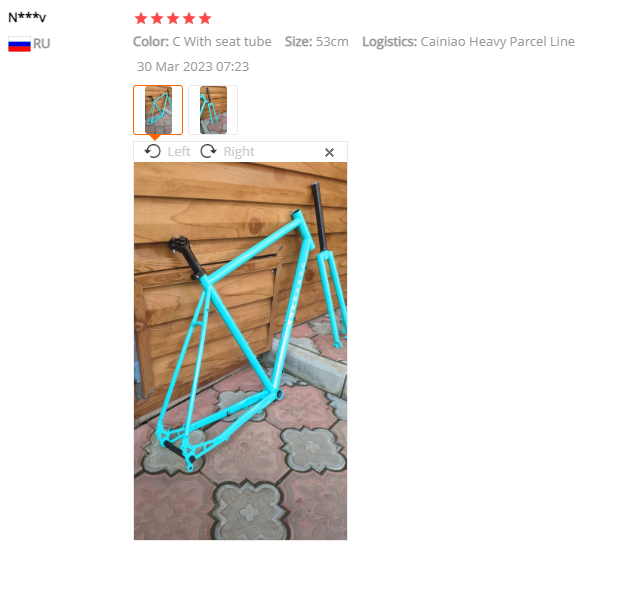Click the 53cm size value
642x591 pixels.
[332, 42]
